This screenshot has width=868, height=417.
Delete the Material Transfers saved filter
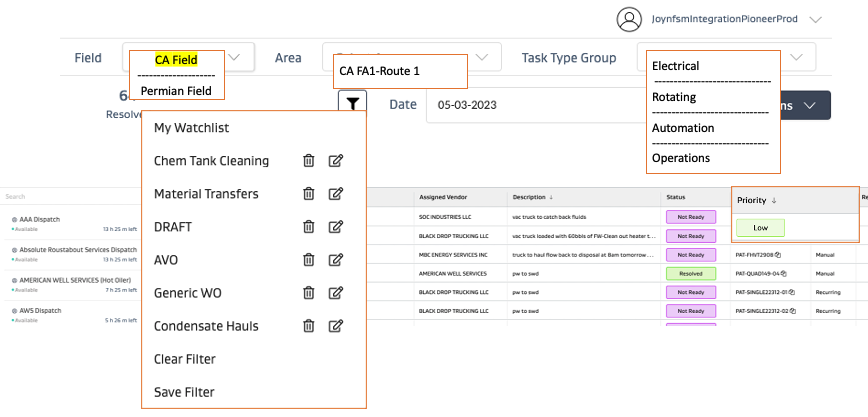(x=309, y=194)
